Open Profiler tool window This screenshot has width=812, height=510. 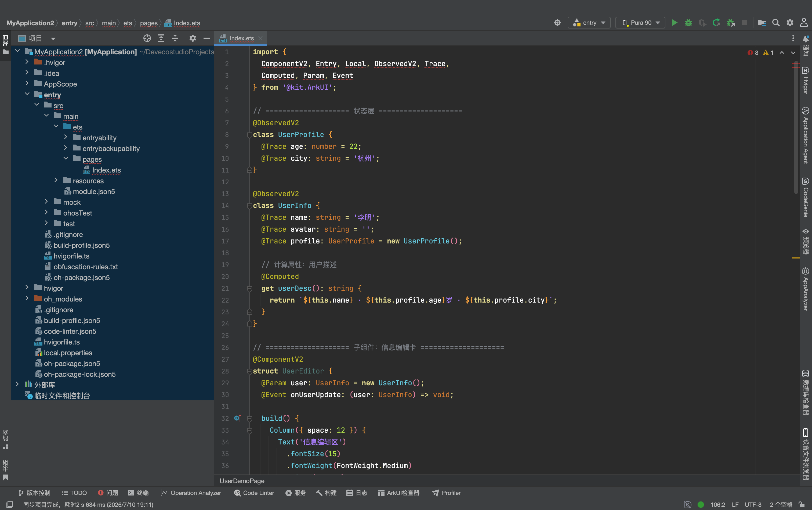446,493
